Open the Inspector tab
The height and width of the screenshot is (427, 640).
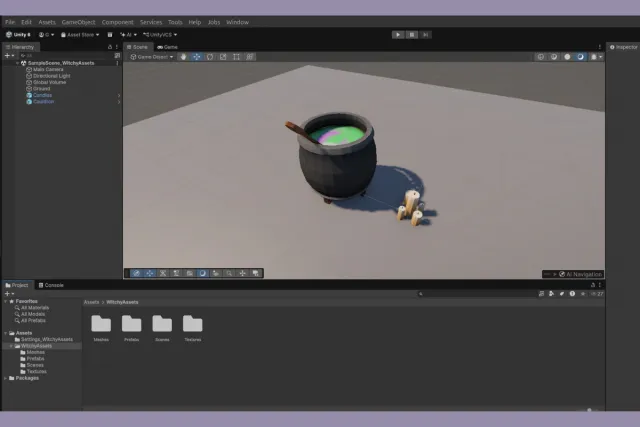623,47
